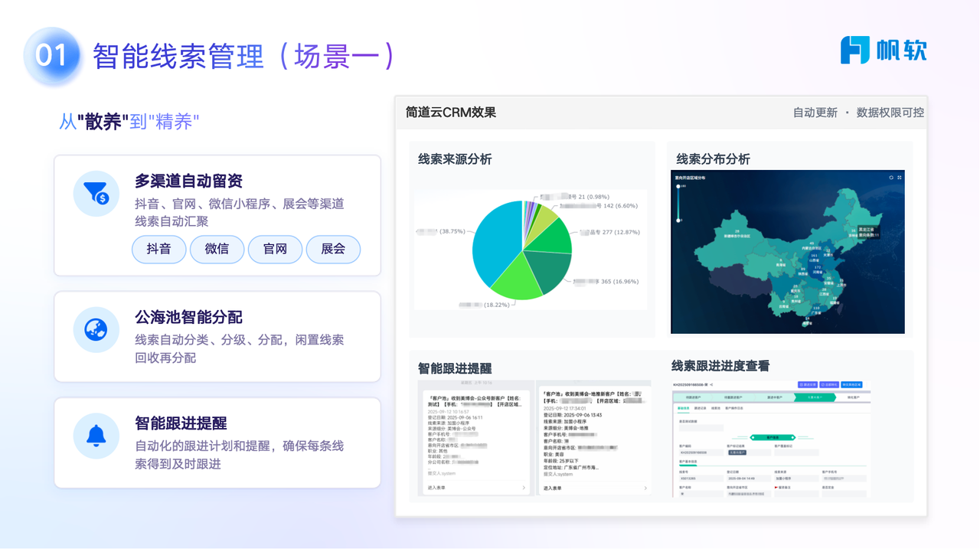The height and width of the screenshot is (549, 980).
Task: Switch to the 跟进记录 tab
Action: [x=700, y=409]
